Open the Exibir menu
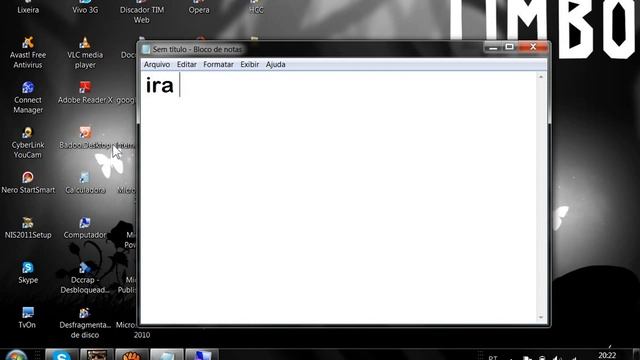The height and width of the screenshot is (360, 640). tap(249, 64)
